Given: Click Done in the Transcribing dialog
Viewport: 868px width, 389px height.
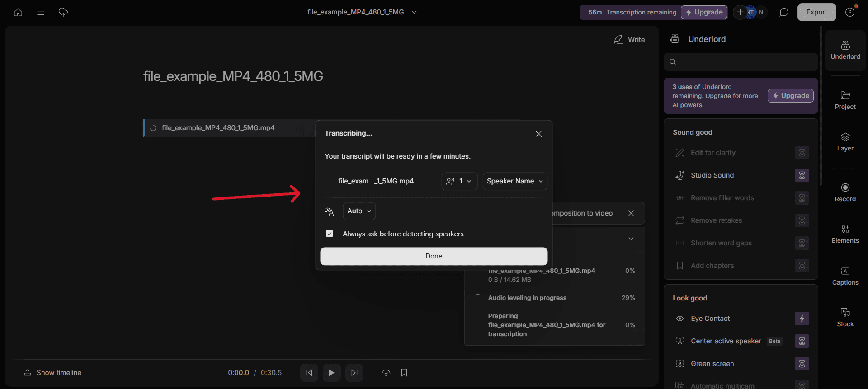Looking at the screenshot, I should pyautogui.click(x=434, y=256).
